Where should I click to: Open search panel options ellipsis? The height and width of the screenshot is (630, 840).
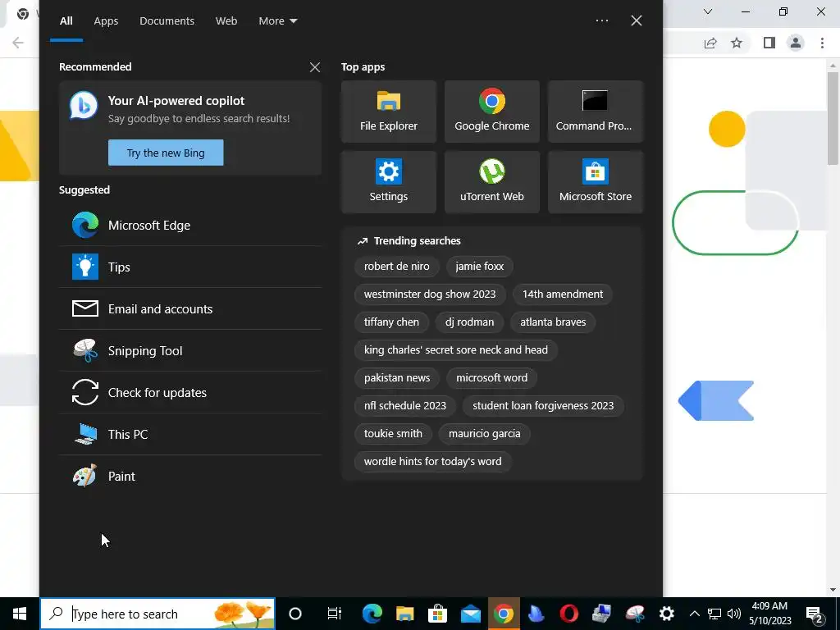click(602, 21)
